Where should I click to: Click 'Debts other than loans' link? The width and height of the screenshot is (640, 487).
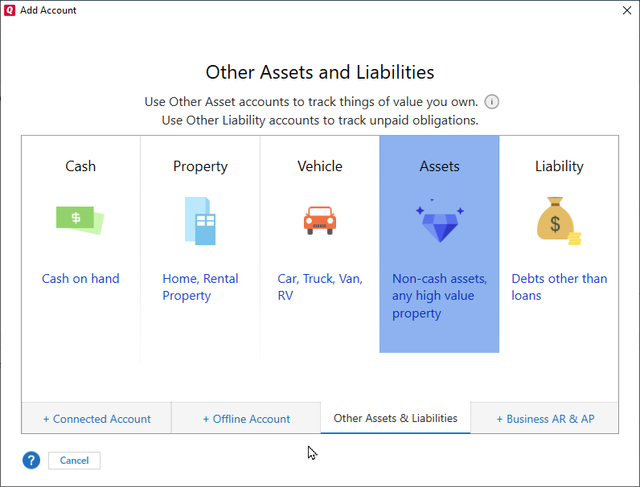click(559, 287)
